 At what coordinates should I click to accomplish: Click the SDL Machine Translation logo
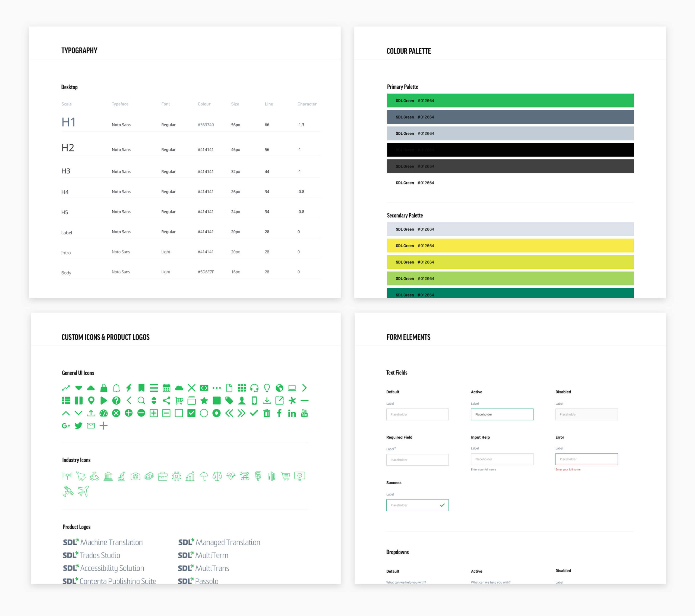[103, 542]
